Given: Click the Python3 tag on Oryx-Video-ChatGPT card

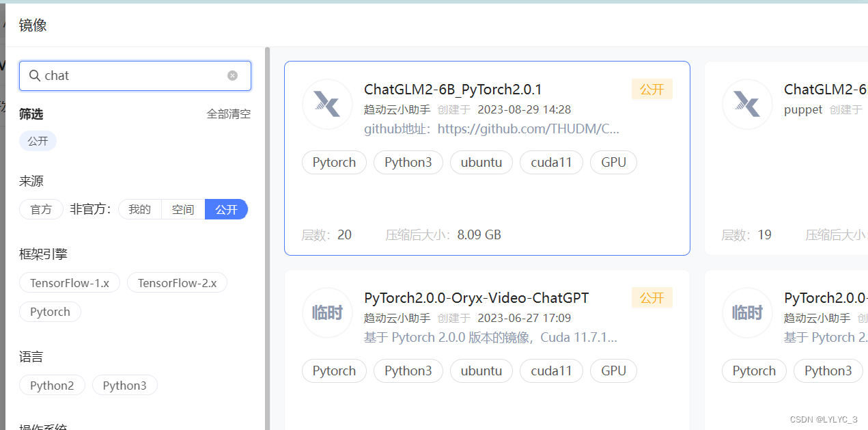Looking at the screenshot, I should point(408,371).
